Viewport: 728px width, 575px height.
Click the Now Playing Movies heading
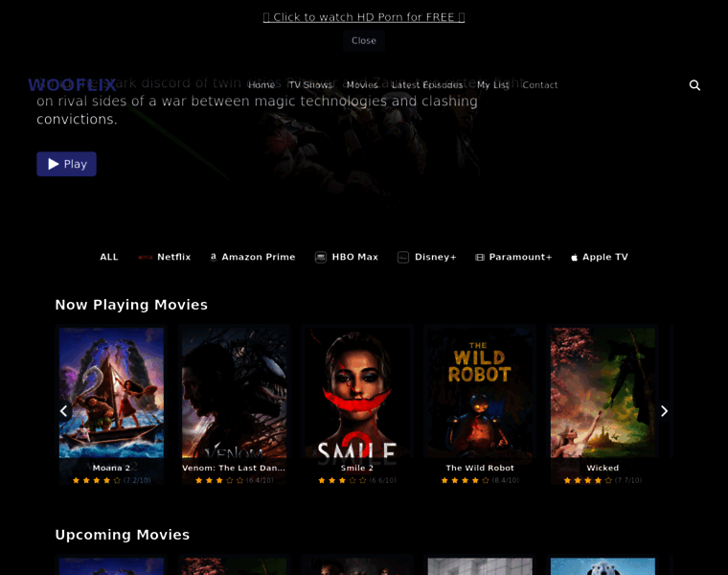(131, 305)
